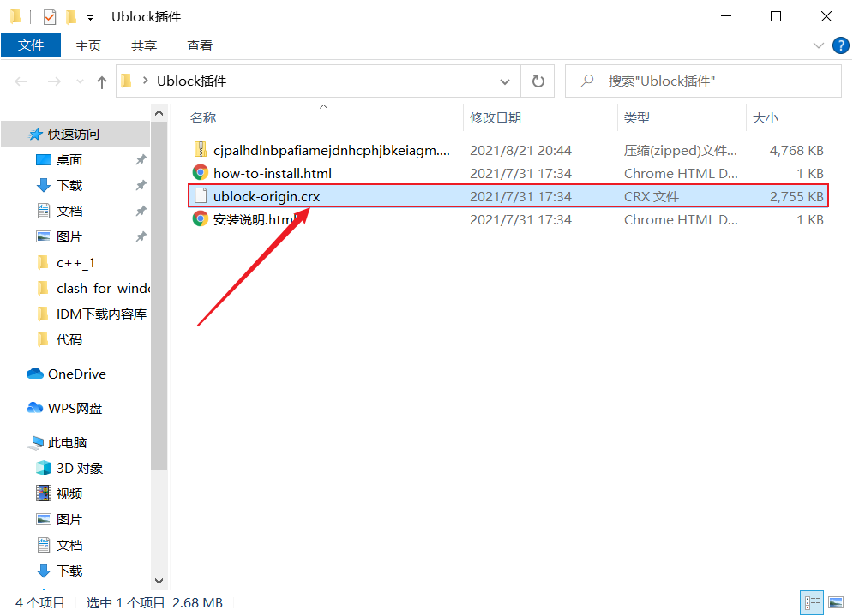This screenshot has height=616, width=853.
Task: Click the 2021/8/21 20:44 date cell
Action: click(x=520, y=150)
